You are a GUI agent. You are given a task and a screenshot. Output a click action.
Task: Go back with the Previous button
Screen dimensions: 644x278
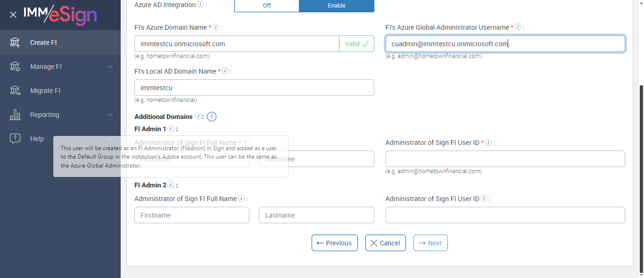pos(334,243)
